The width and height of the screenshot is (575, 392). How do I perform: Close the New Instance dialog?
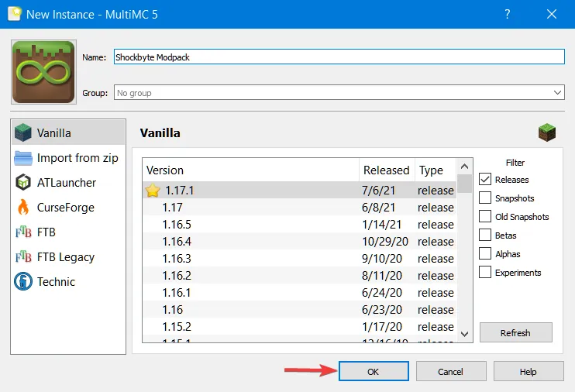(x=552, y=14)
